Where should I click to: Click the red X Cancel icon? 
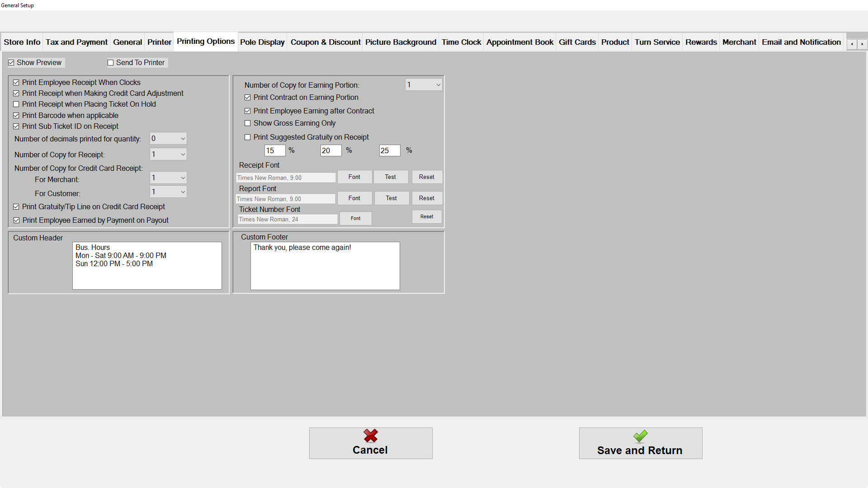(370, 436)
